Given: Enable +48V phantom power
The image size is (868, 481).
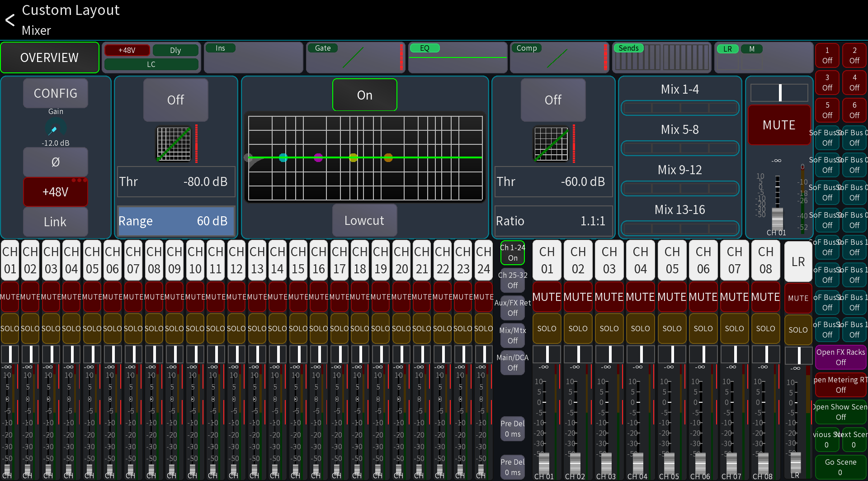Looking at the screenshot, I should [55, 192].
